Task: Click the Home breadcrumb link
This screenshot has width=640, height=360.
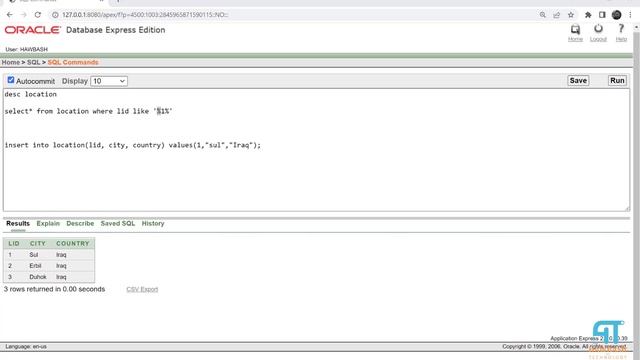Action: (11, 62)
